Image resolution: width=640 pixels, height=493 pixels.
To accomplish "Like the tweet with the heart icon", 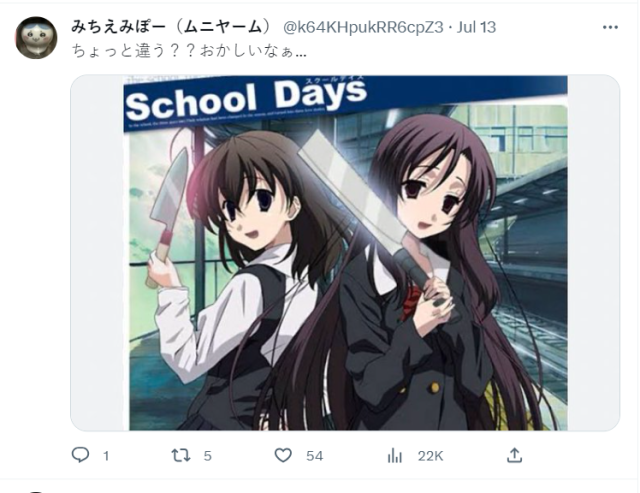I will tap(283, 455).
